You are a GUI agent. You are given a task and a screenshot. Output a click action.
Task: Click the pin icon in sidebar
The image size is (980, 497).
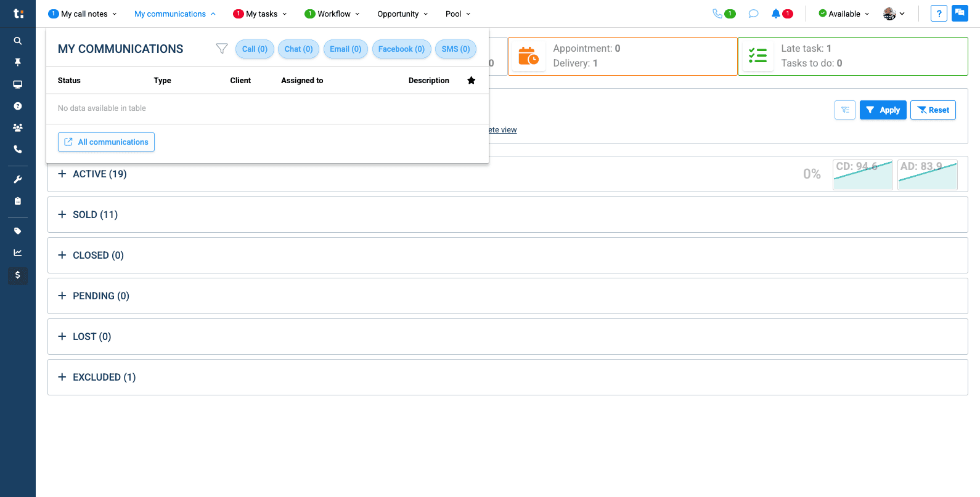click(x=18, y=62)
